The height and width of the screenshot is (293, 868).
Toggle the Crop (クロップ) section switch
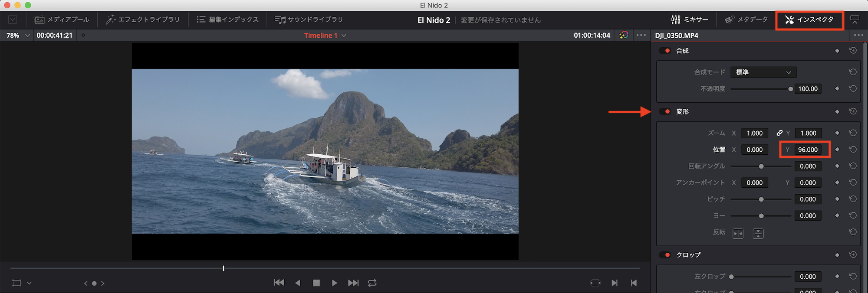(x=665, y=255)
